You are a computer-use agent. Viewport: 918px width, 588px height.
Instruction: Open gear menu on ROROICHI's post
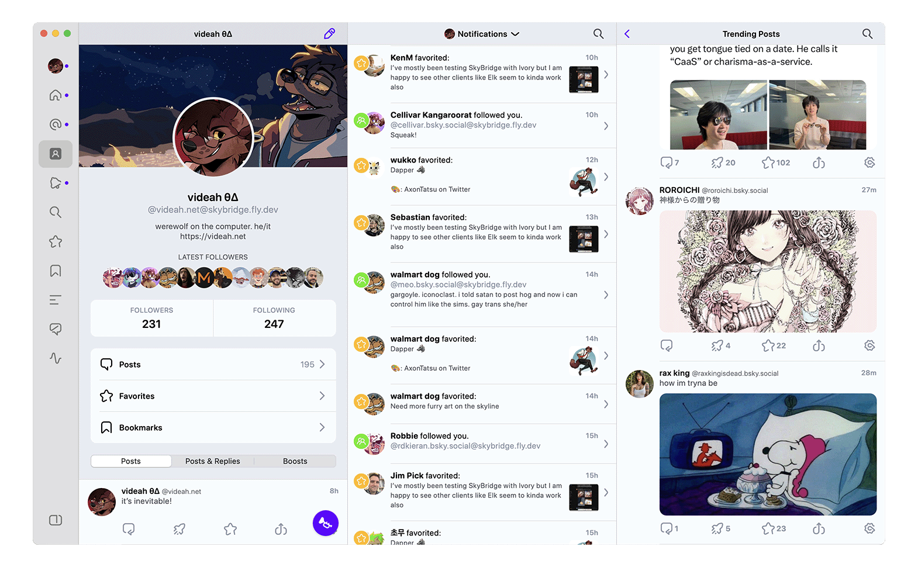click(869, 345)
